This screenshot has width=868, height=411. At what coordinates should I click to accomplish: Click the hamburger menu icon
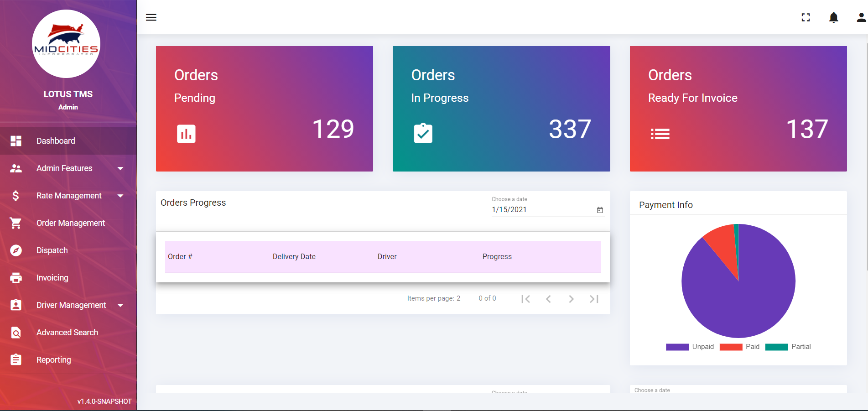151,17
